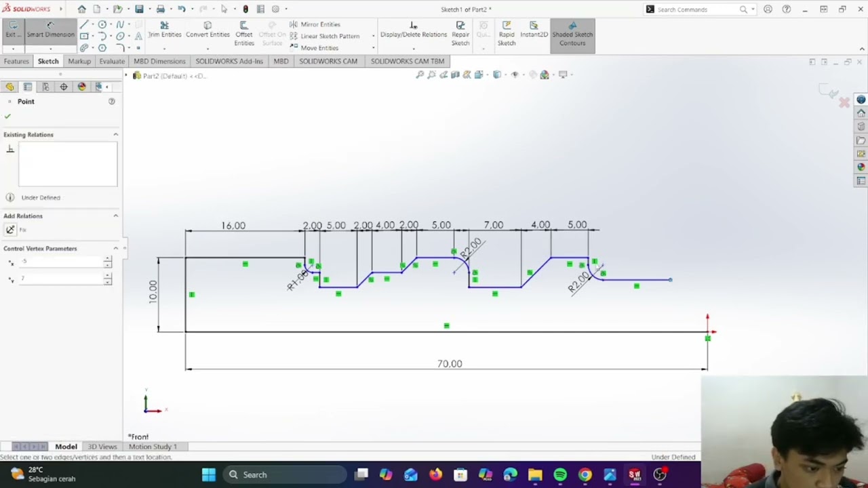Click the Undo icon
Viewport: 868px width, 488px height.
tap(181, 9)
